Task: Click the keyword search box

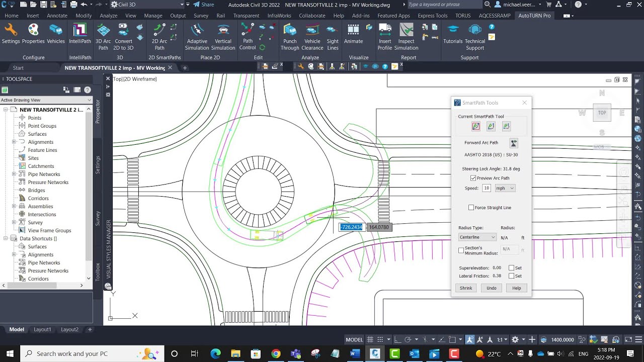Action: point(444,5)
